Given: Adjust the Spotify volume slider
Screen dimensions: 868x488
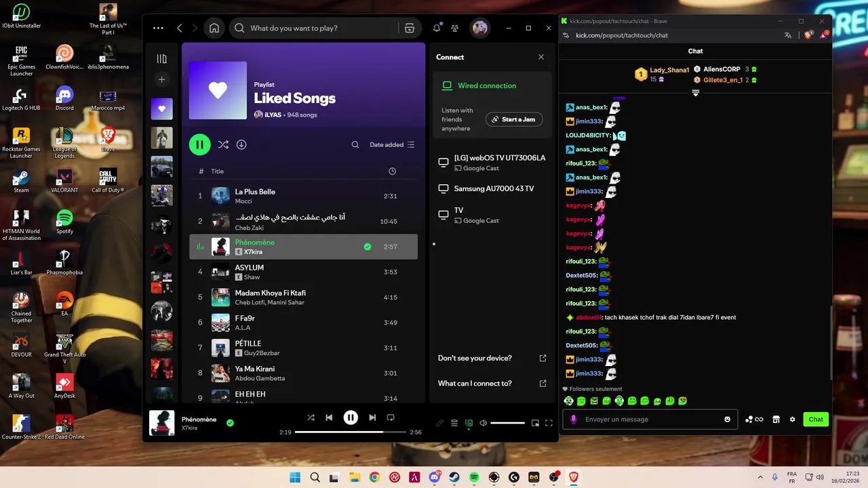Looking at the screenshot, I should pyautogui.click(x=507, y=423).
